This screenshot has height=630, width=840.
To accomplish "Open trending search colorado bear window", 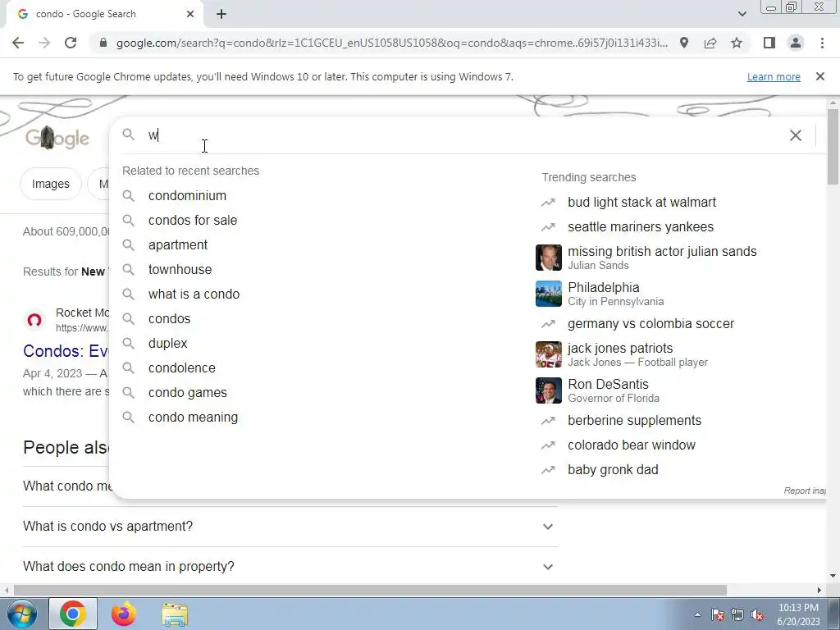I will pos(632,445).
